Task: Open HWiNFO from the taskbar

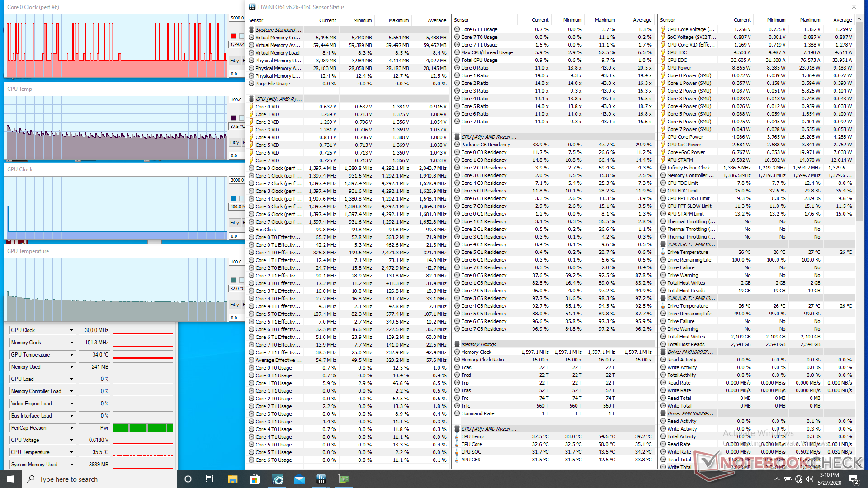Action: [x=321, y=479]
